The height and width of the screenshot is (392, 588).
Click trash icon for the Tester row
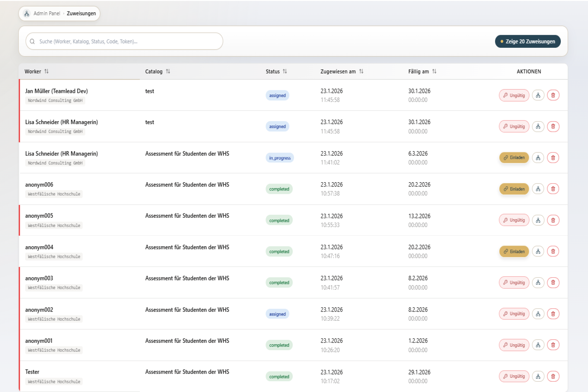click(x=553, y=376)
